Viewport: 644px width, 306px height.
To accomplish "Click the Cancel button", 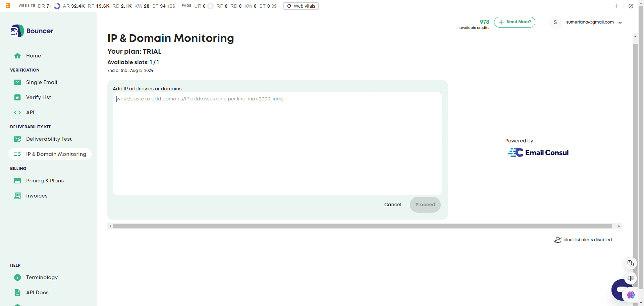I will [x=393, y=205].
